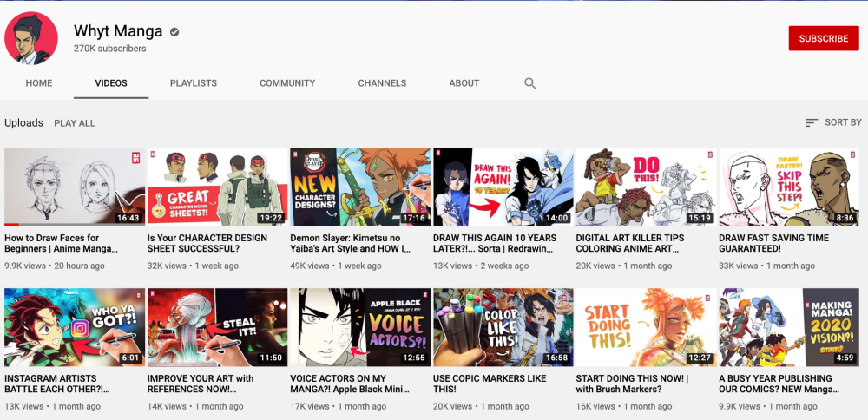Click the verified checkmark badge beside Whyt Manga
868x420 pixels.
[x=174, y=32]
